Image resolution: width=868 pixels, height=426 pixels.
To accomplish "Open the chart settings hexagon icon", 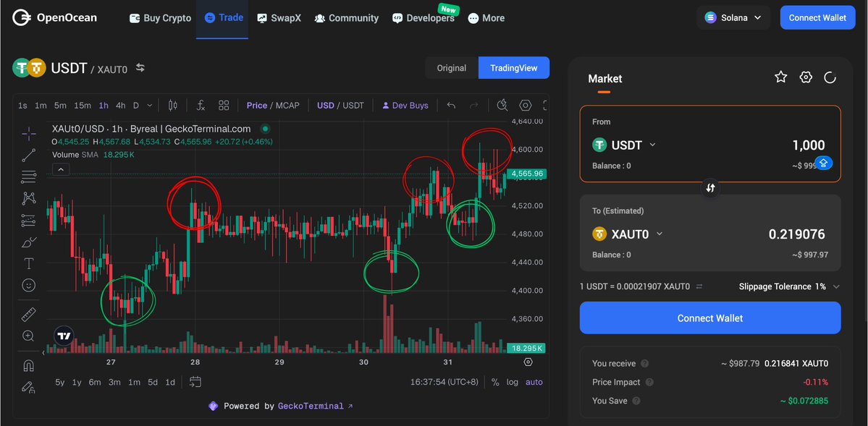I will (526, 105).
